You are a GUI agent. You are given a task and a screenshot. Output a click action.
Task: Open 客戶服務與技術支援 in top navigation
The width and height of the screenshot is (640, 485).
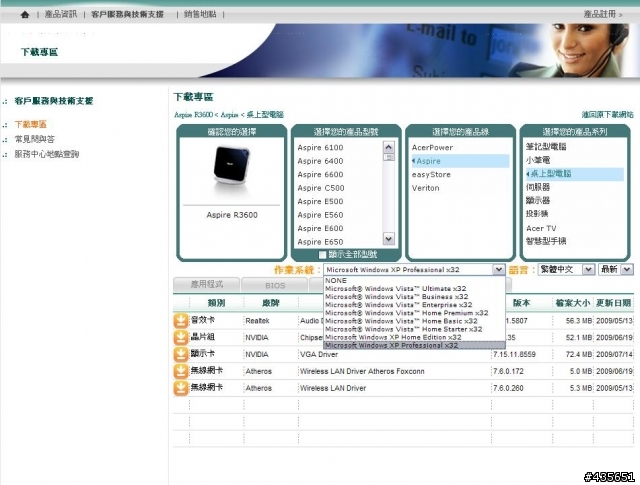[x=128, y=14]
